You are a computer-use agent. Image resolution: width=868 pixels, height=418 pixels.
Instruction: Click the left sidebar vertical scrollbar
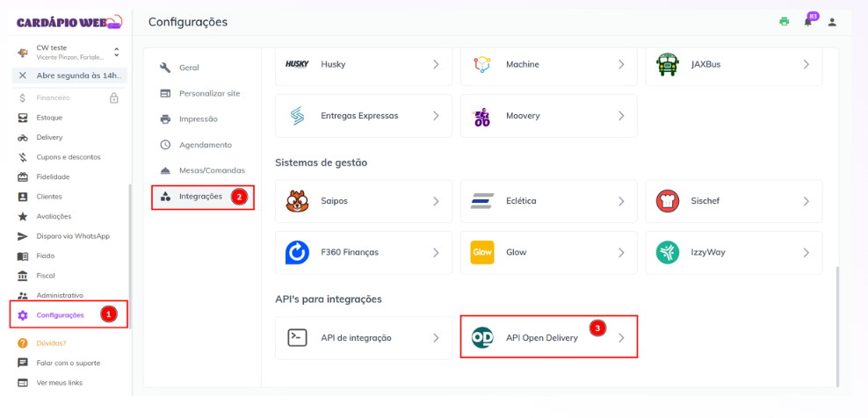pos(129,256)
